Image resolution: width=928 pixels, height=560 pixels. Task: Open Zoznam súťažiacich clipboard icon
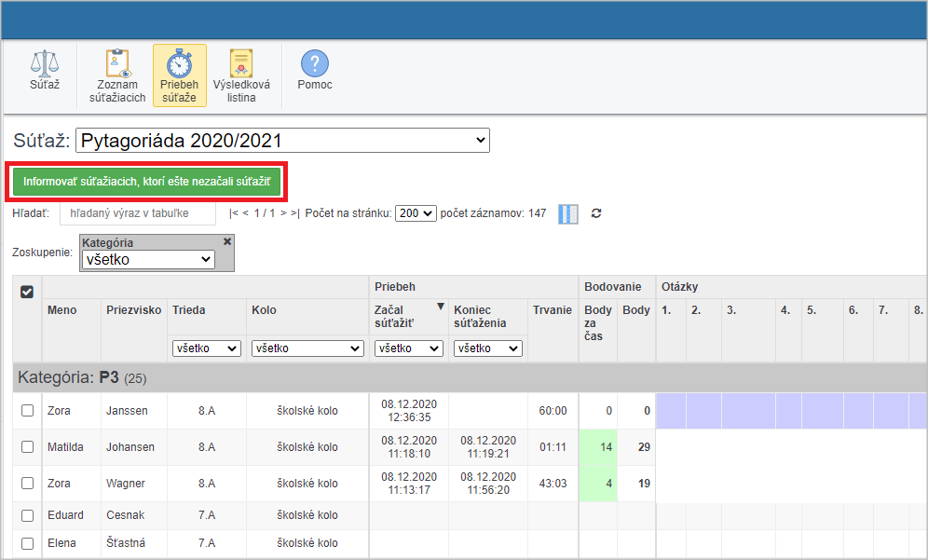point(117,63)
